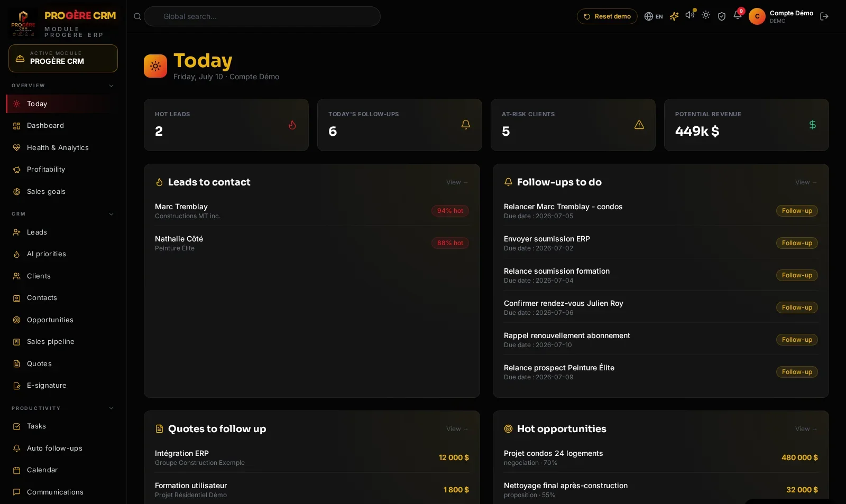Collapse the Overview sidebar section
846x504 pixels.
pos(111,86)
